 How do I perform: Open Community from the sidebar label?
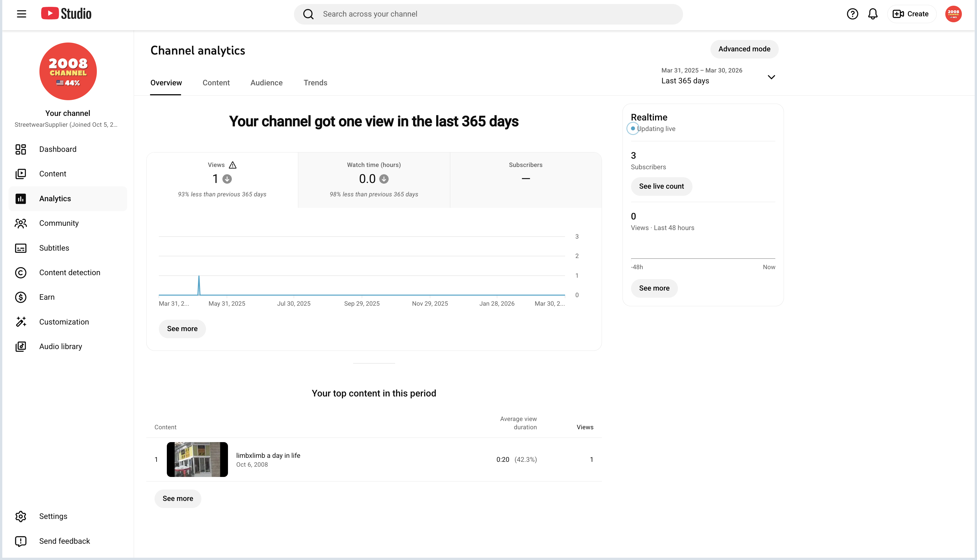pyautogui.click(x=59, y=223)
